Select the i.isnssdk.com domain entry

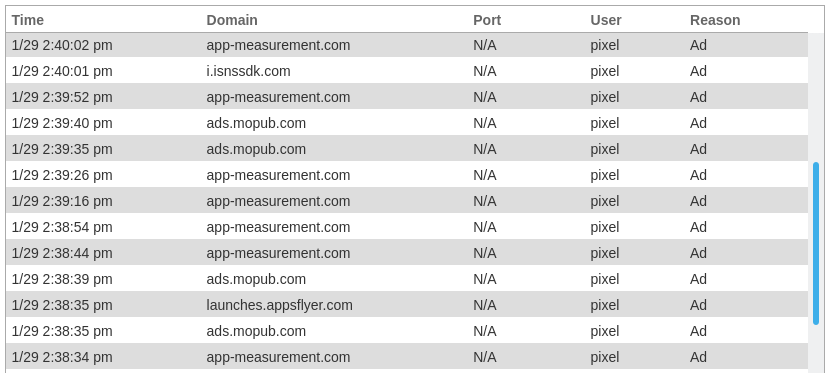click(x=248, y=71)
